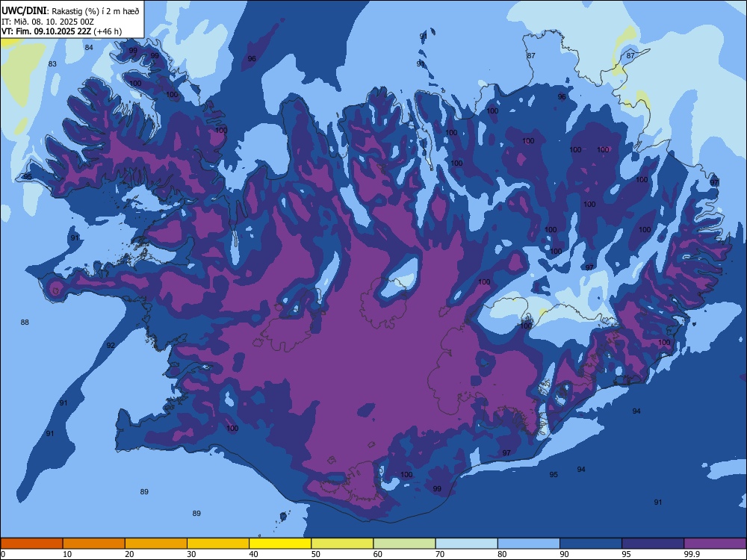The width and height of the screenshot is (747, 560).
Task: Click the 'UWC/DINI' title text
Action: tap(24, 11)
